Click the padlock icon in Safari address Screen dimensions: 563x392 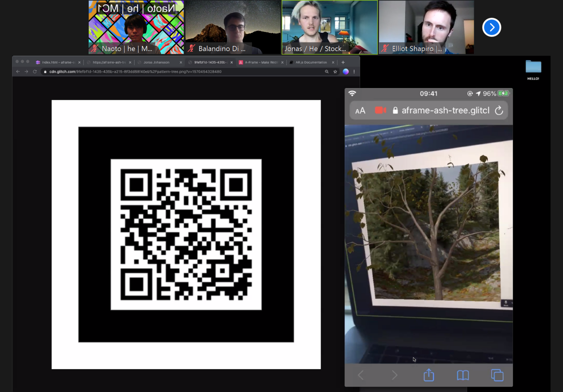pyautogui.click(x=395, y=110)
